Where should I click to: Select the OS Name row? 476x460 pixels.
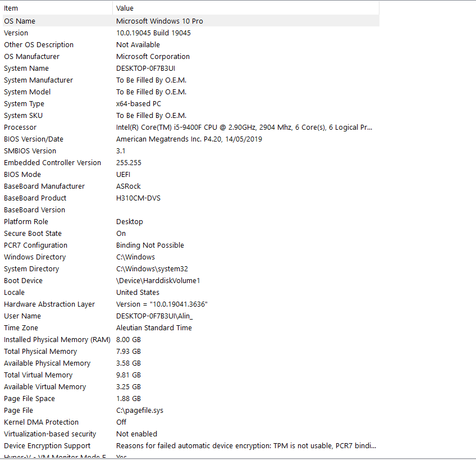pos(191,21)
